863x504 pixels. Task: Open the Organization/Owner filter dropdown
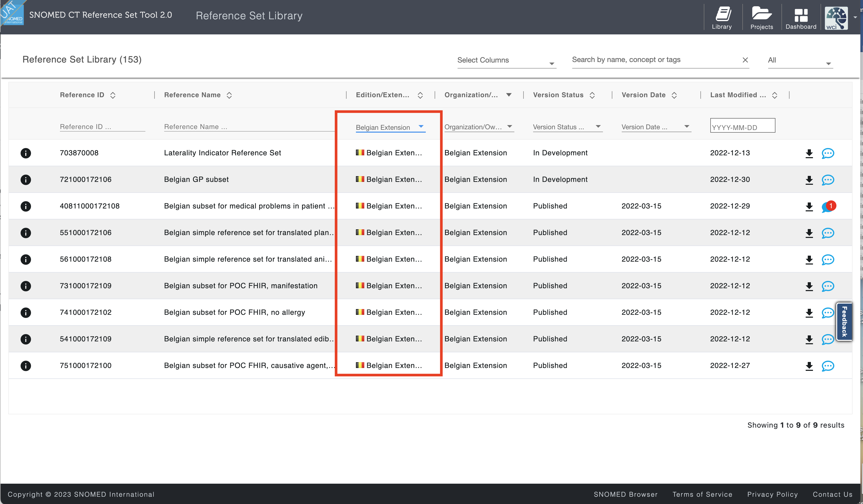(479, 127)
